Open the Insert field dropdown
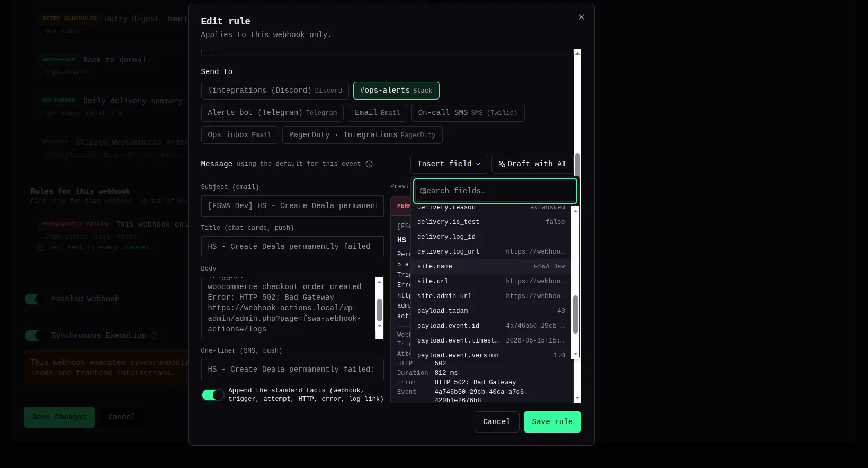The image size is (868, 468). (449, 164)
